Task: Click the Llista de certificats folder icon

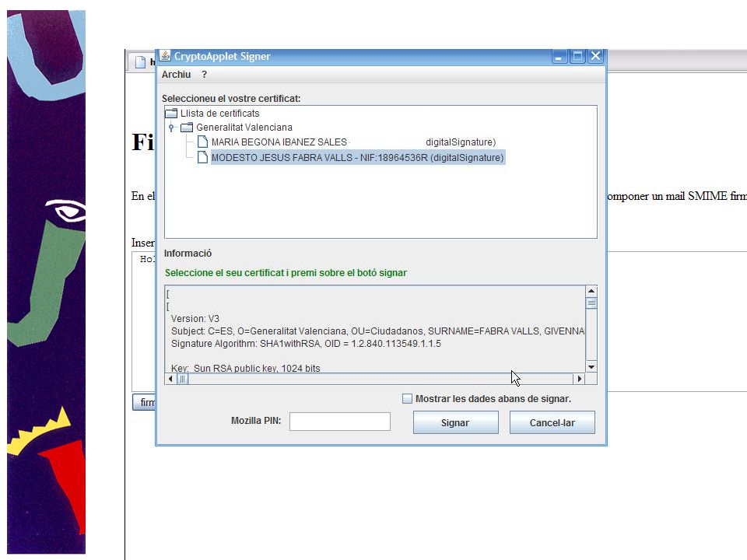Action: coord(171,114)
